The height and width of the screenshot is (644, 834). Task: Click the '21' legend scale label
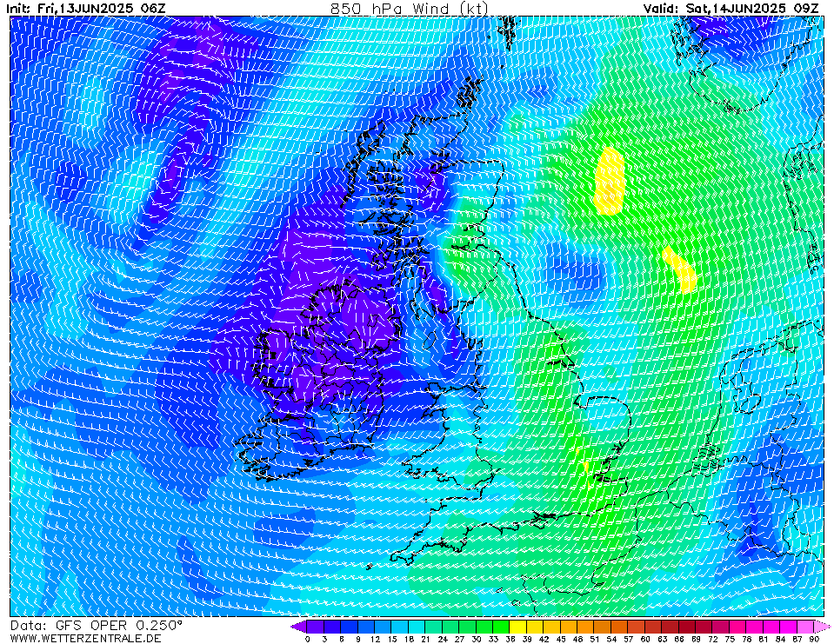[425, 639]
